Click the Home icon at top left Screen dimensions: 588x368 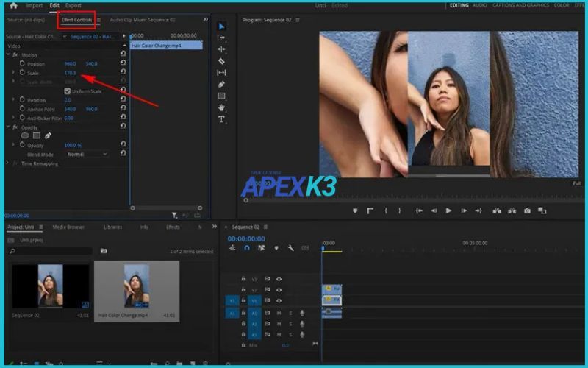(12, 6)
